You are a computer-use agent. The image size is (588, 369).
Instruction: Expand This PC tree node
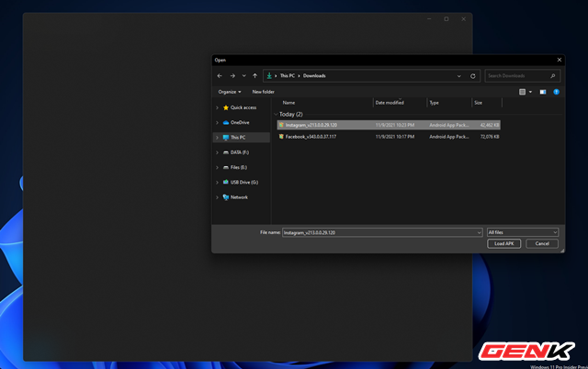(x=217, y=138)
